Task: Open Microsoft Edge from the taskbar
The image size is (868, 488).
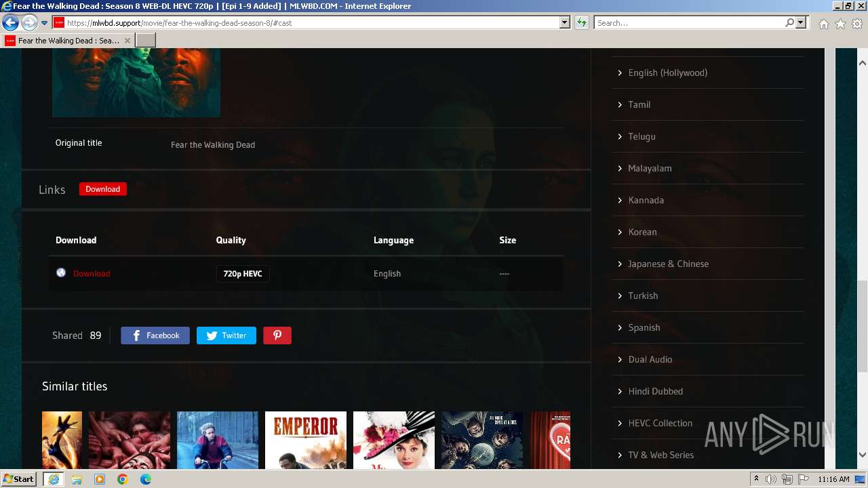Action: coord(146,479)
